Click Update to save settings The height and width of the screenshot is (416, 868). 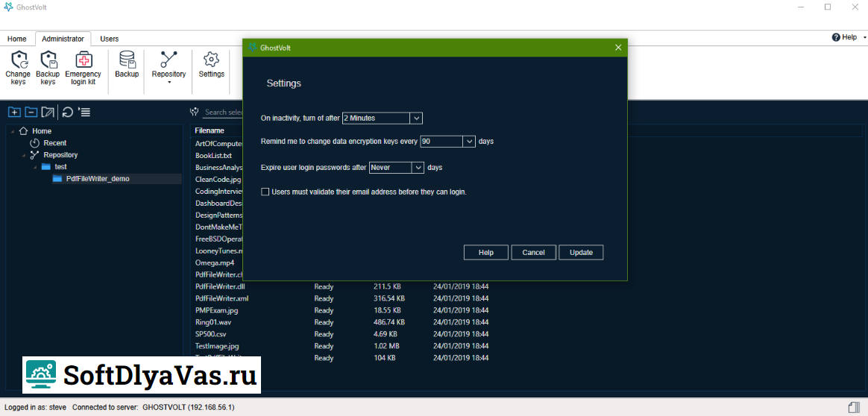[x=581, y=252]
